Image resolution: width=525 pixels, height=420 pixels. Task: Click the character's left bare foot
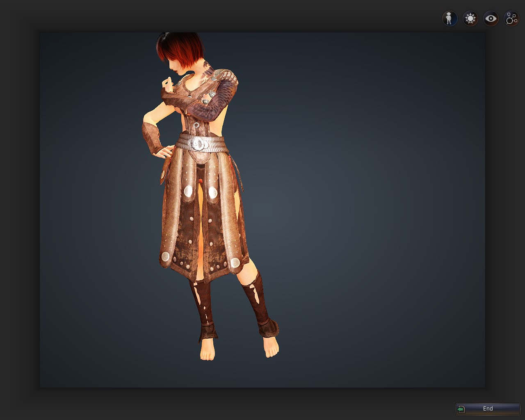(x=207, y=351)
